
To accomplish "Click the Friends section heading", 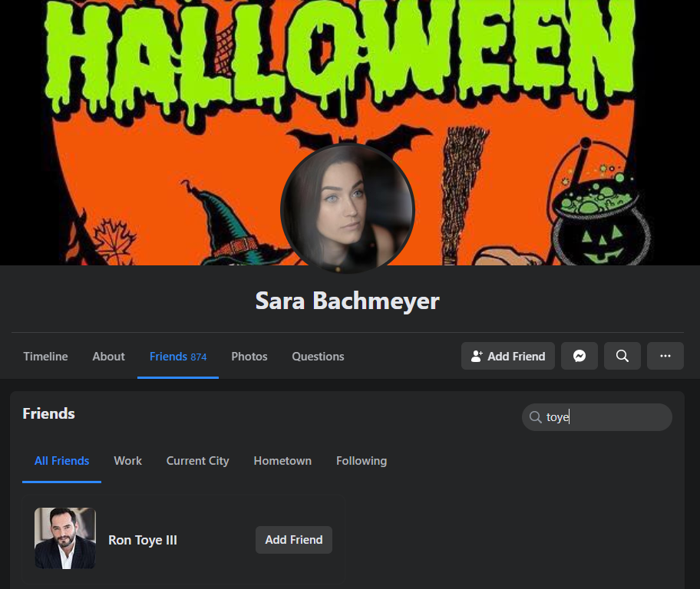I will click(x=48, y=413).
